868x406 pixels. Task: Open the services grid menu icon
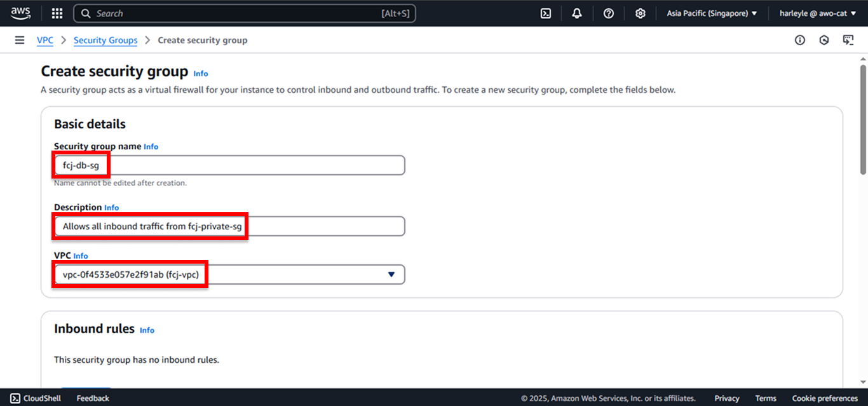pos(57,13)
